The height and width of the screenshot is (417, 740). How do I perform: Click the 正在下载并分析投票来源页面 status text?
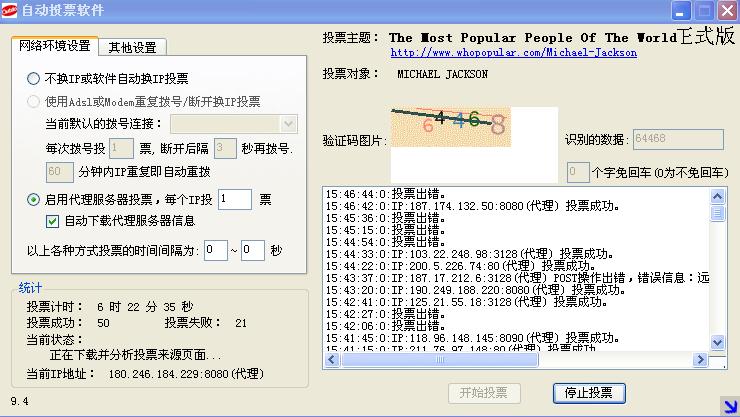point(135,354)
